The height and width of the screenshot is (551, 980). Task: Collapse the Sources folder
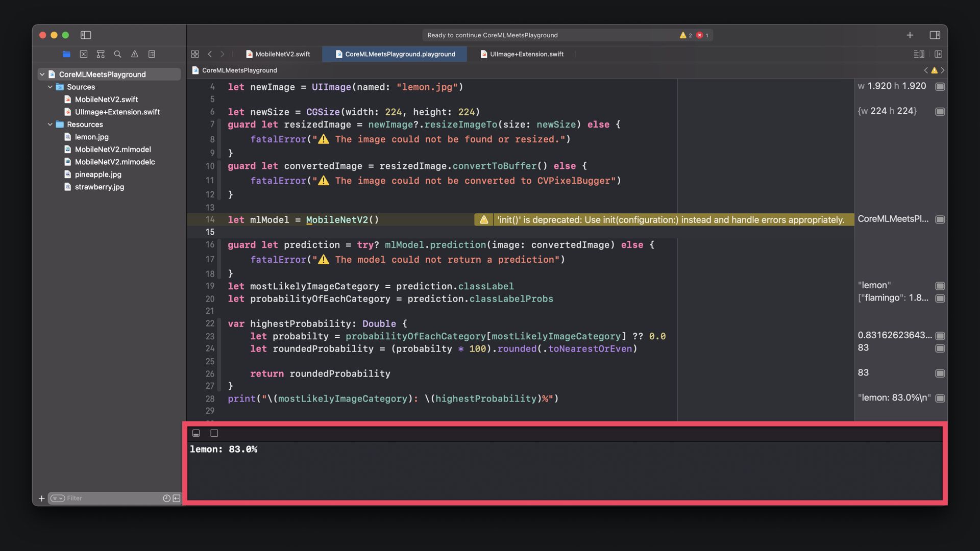[50, 87]
